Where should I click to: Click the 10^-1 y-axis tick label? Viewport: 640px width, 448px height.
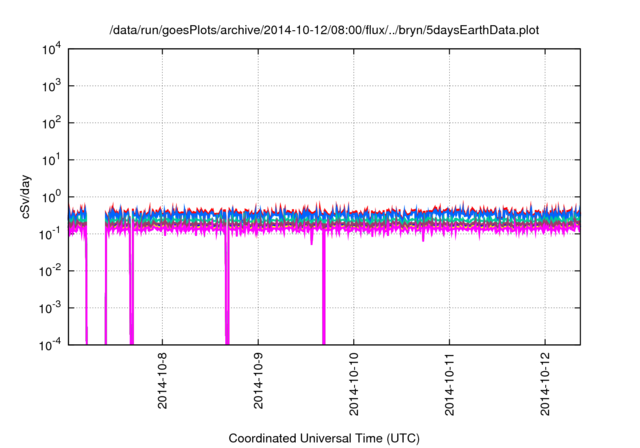click(x=50, y=234)
